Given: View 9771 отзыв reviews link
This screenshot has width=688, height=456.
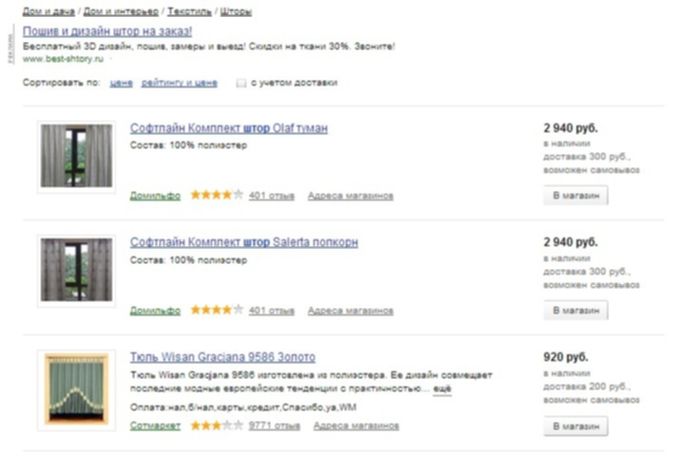Looking at the screenshot, I should (x=274, y=426).
